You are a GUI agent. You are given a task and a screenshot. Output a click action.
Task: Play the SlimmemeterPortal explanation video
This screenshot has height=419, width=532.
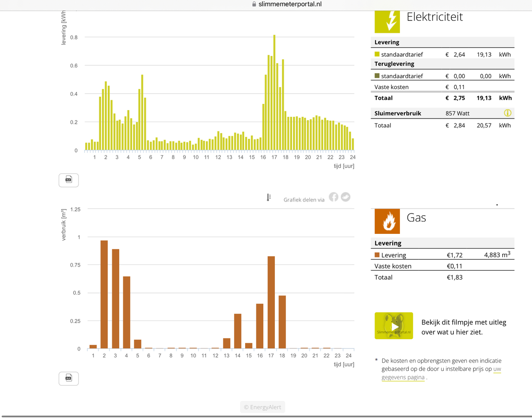[394, 326]
